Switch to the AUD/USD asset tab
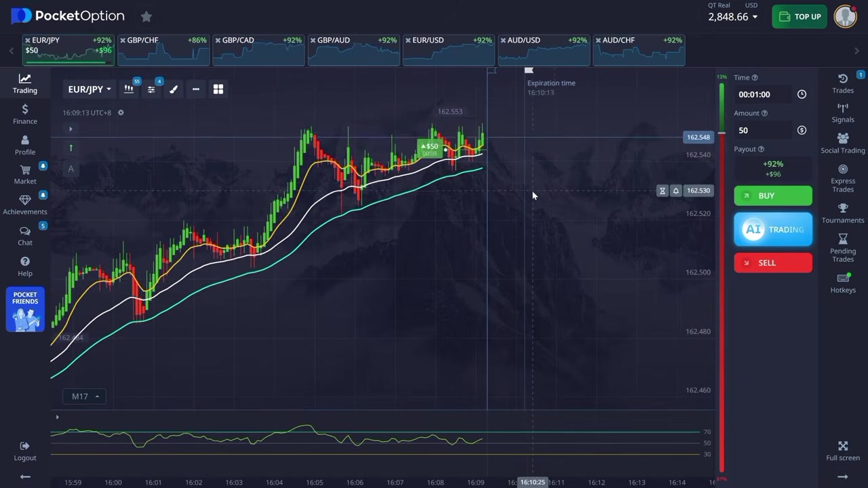 (x=543, y=50)
